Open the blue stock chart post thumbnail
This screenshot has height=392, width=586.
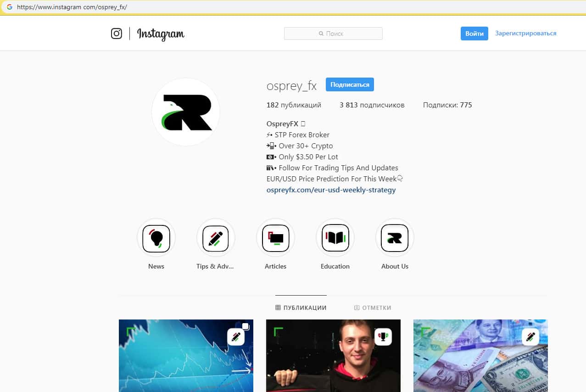186,356
